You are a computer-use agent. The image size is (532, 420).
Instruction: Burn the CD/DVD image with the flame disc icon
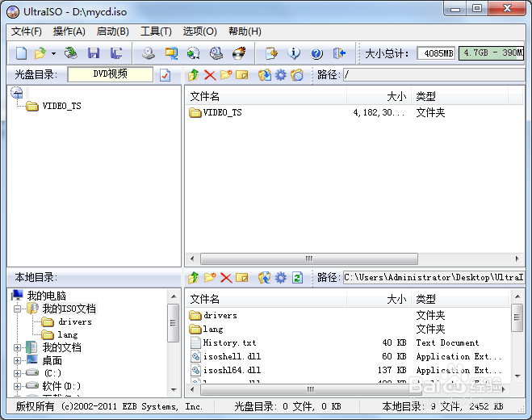(239, 53)
